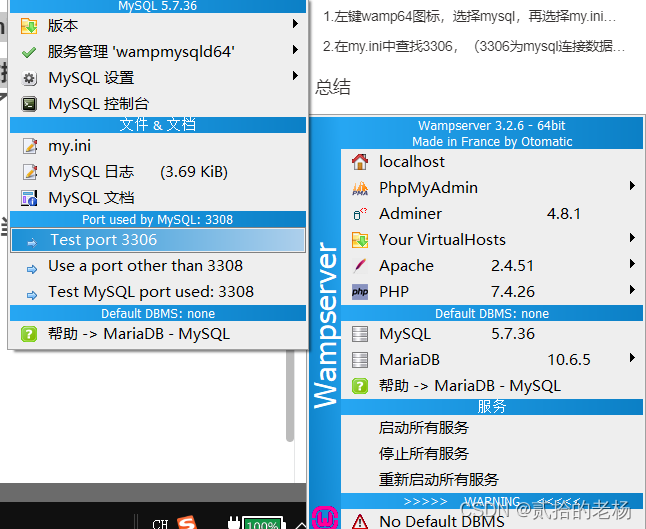Click the notepad icon beside MySQL 日志

(30, 172)
